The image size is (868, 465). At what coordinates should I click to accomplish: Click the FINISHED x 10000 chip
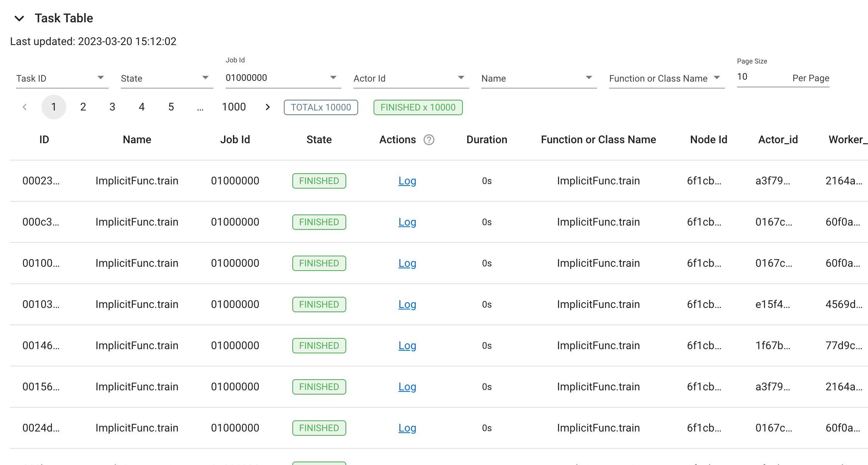pos(418,107)
